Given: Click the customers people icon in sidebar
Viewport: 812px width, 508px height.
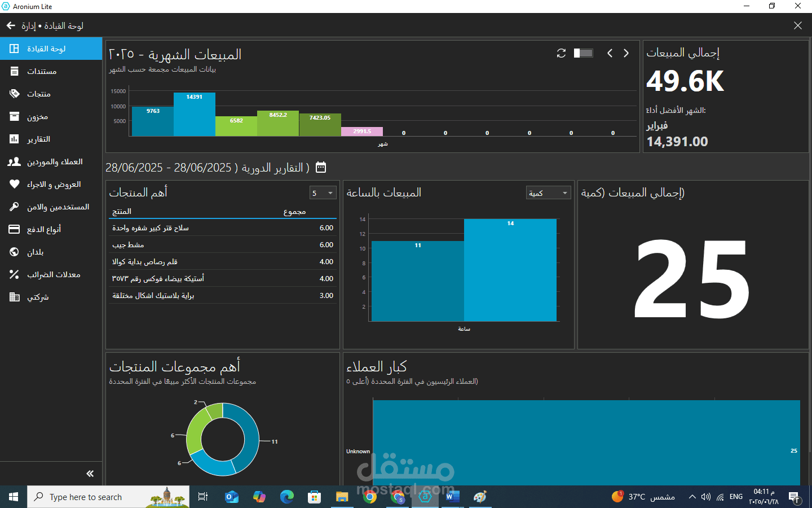Looking at the screenshot, I should pos(14,161).
